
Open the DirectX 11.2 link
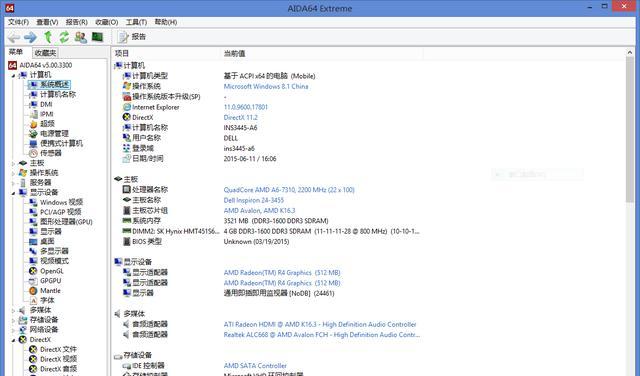click(240, 118)
